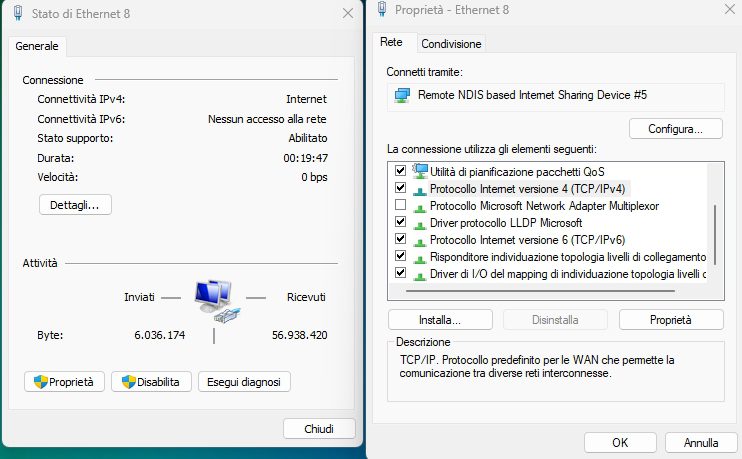Image resolution: width=742 pixels, height=459 pixels.
Task: Select Protocollo Internet versione 4 (TCP/IPv4) row
Action: pyautogui.click(x=528, y=189)
